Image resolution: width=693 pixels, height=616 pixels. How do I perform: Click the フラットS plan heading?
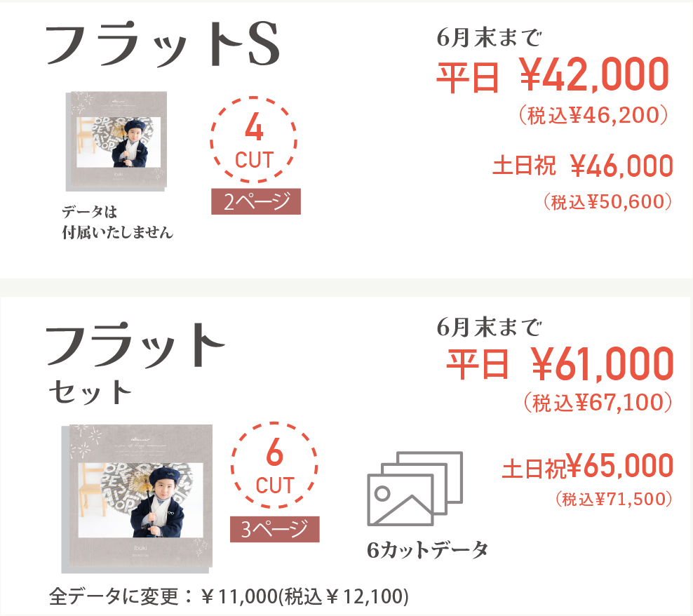tap(163, 48)
